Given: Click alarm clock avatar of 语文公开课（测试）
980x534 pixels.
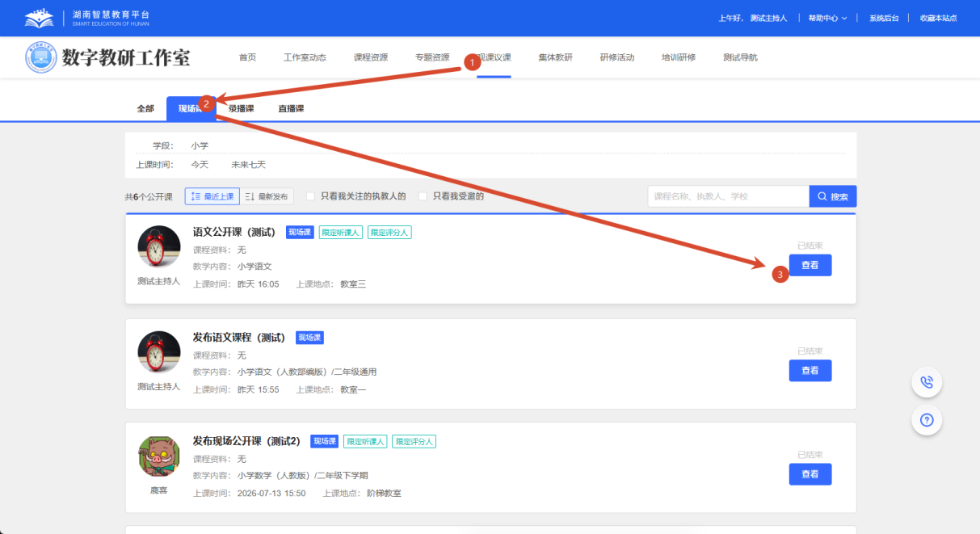Looking at the screenshot, I should (x=159, y=246).
